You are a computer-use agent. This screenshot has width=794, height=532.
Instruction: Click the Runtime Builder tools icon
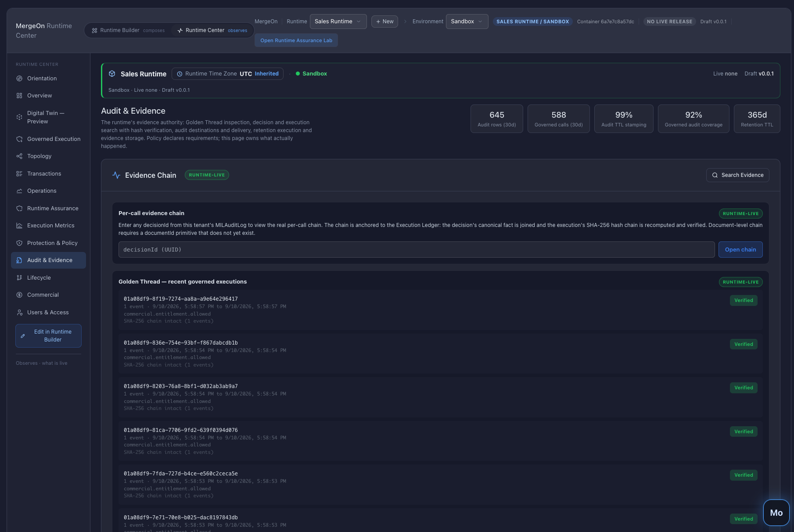(x=94, y=30)
